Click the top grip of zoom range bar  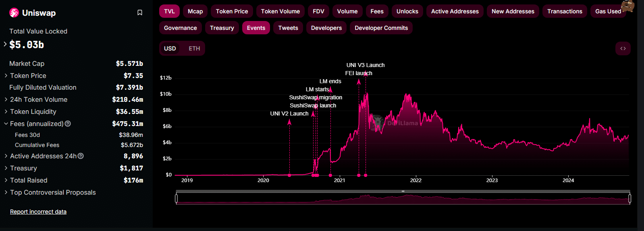coord(403,191)
